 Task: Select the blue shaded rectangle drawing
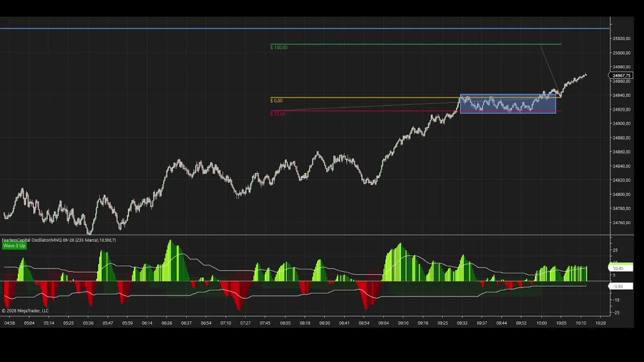(508, 104)
